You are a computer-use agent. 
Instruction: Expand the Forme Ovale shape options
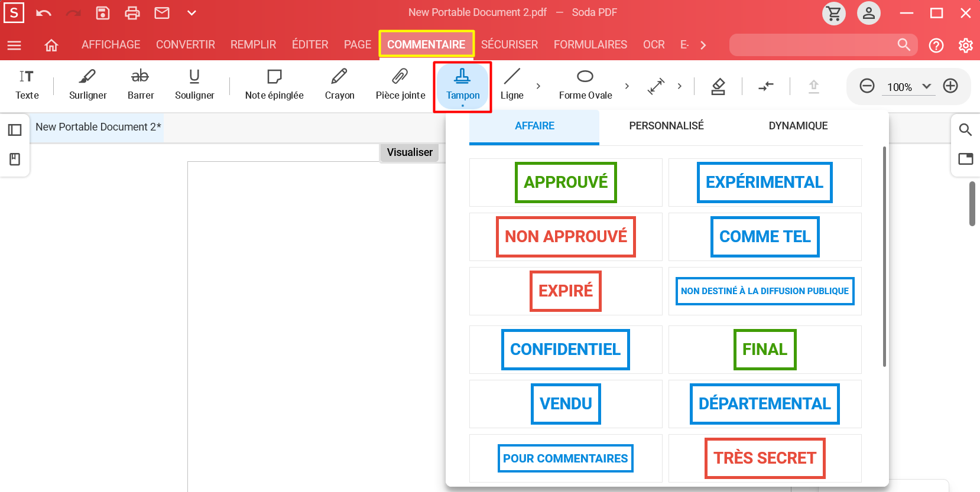click(627, 86)
